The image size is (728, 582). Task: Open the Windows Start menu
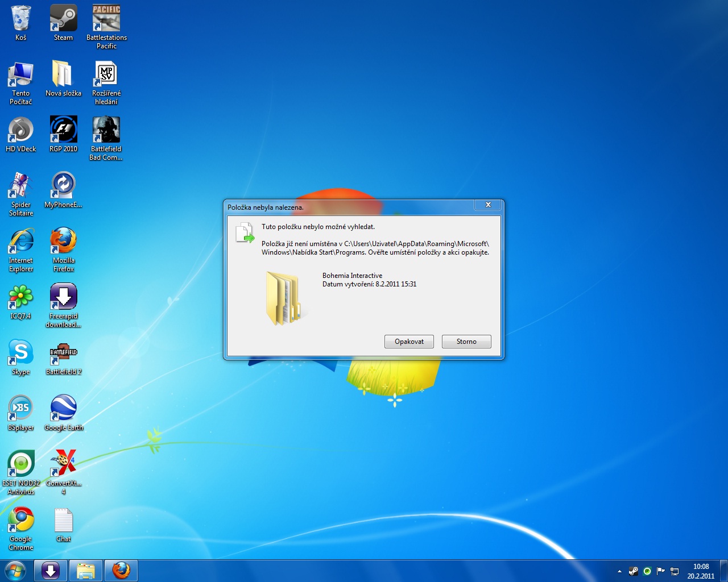(15, 571)
